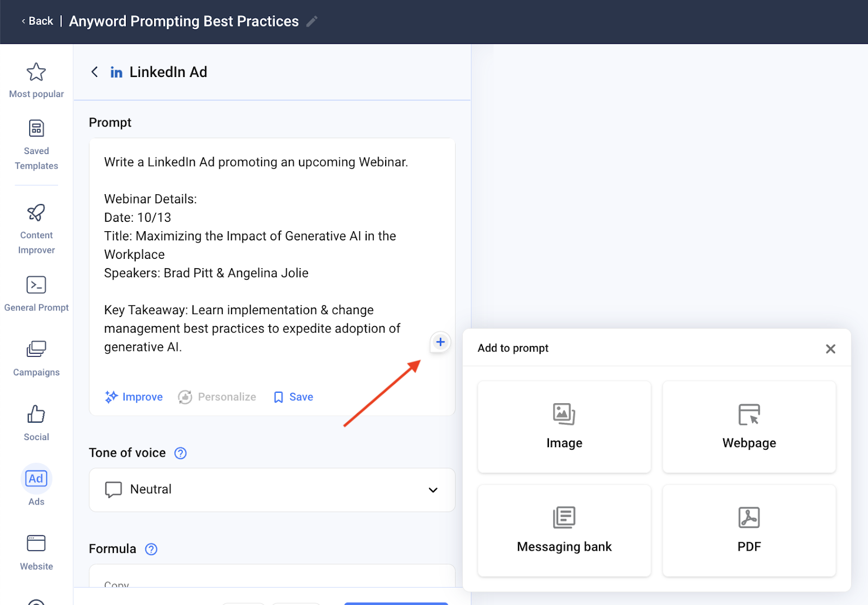
Task: Open Tone of voice help icon
Action: point(181,453)
